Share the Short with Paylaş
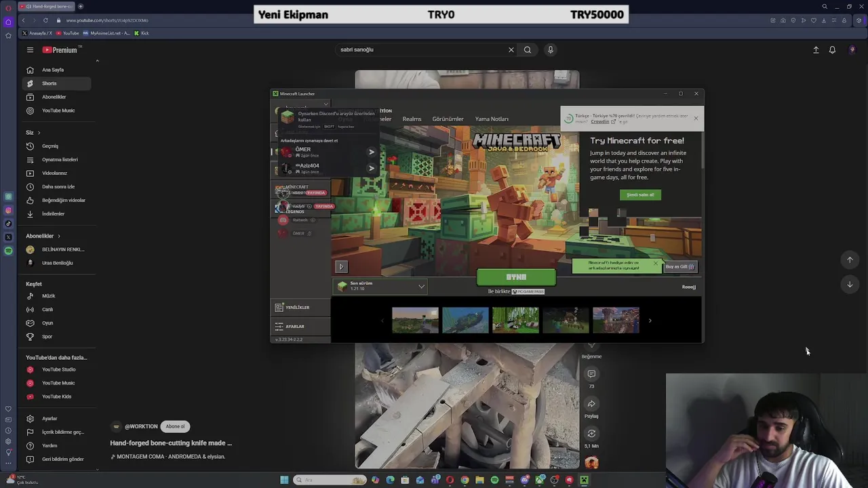 coord(591,404)
